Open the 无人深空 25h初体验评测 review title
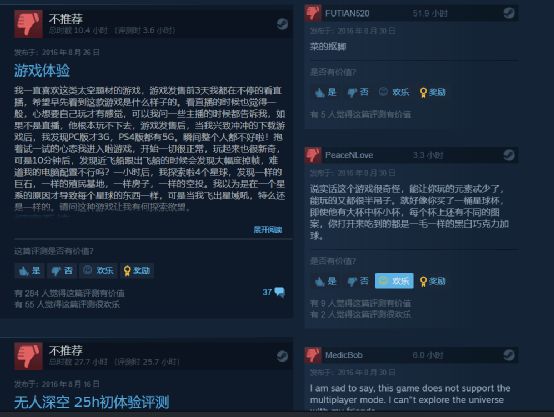This screenshot has height=417, width=554. point(92,402)
